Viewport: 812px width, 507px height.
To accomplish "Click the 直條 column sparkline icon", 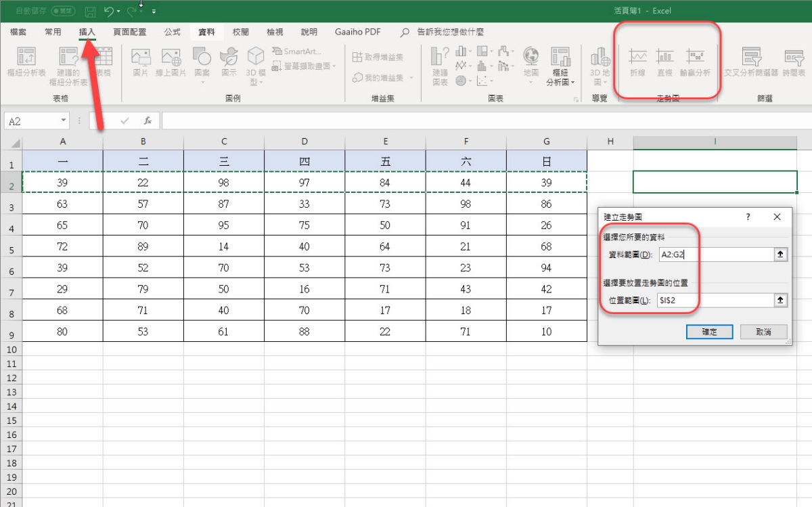I will pos(665,62).
